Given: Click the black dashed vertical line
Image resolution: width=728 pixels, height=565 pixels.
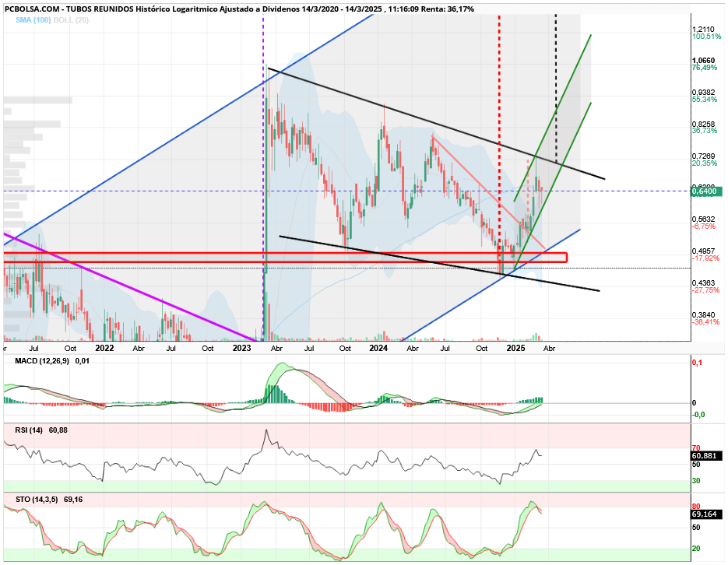Looking at the screenshot, I should click(x=556, y=88).
